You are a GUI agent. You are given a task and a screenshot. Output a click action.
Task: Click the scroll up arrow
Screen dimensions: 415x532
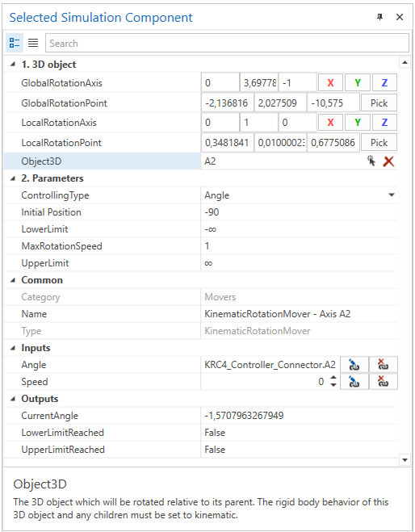[x=405, y=62]
